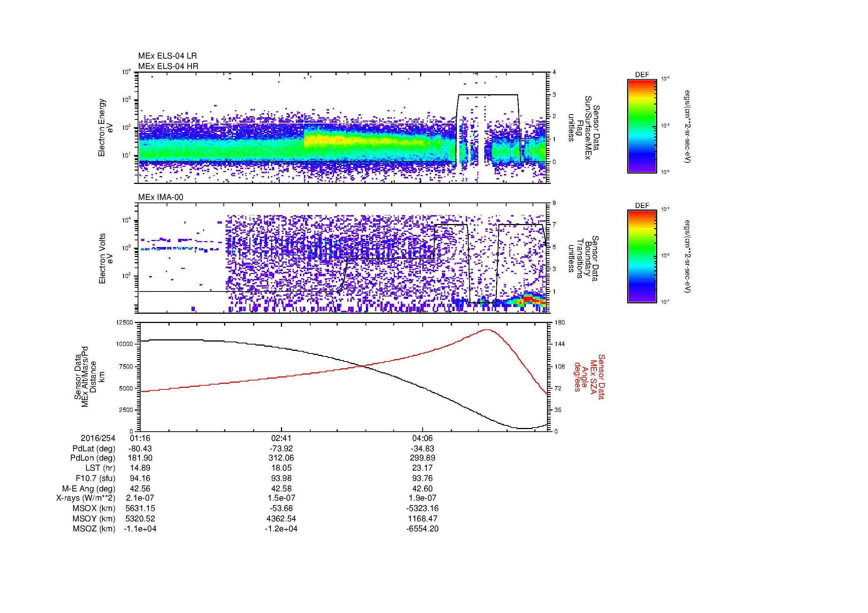Click the MSOX value -5323.16
The image size is (868, 613).
(x=422, y=508)
